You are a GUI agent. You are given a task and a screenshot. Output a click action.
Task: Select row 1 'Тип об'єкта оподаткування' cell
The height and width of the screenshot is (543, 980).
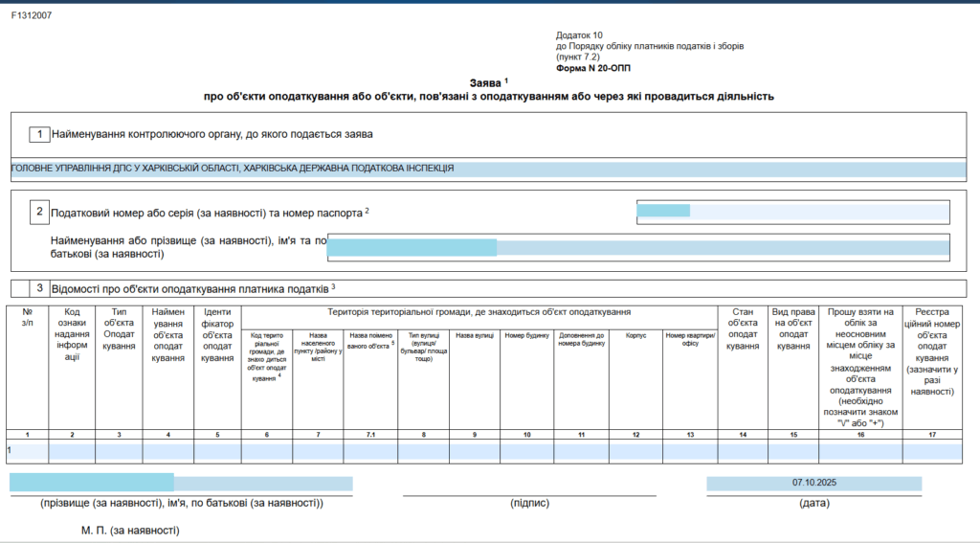coord(119,450)
